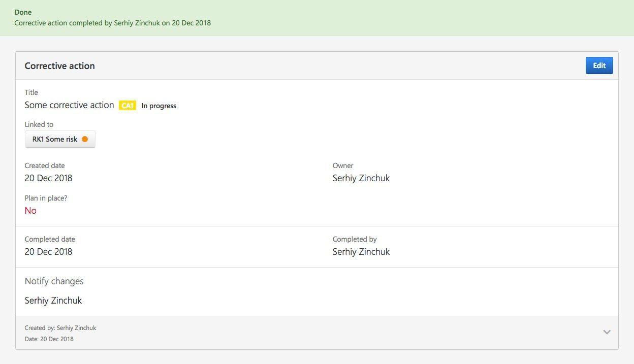Select the yellow CA1 badge
The image size is (634, 364).
coord(128,106)
